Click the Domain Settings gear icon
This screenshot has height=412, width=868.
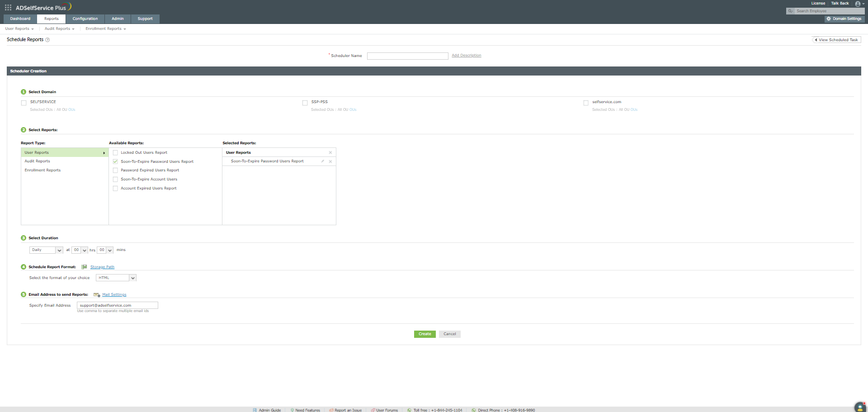829,19
